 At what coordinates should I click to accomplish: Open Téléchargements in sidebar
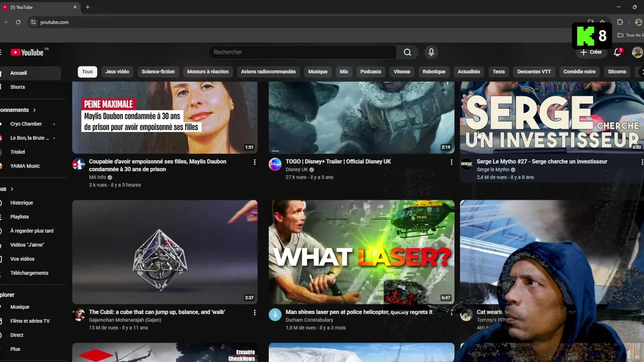point(30,273)
